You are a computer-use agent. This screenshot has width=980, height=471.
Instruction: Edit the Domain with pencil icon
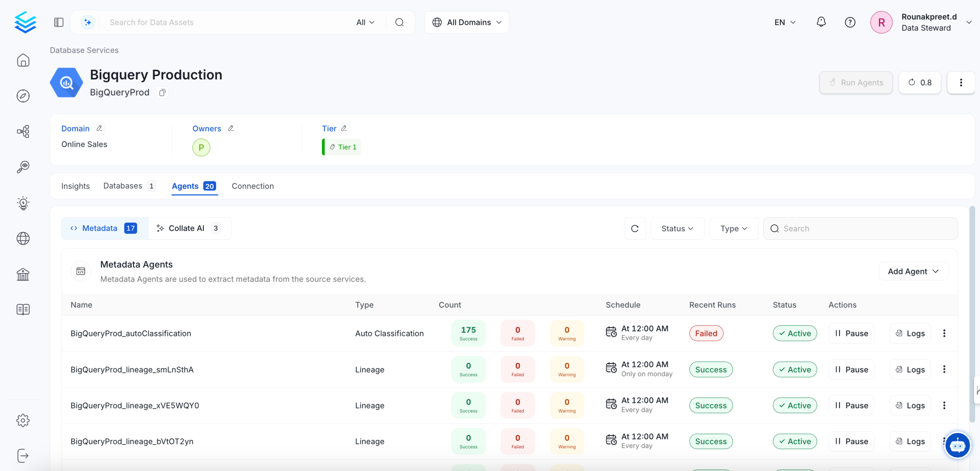(x=99, y=128)
